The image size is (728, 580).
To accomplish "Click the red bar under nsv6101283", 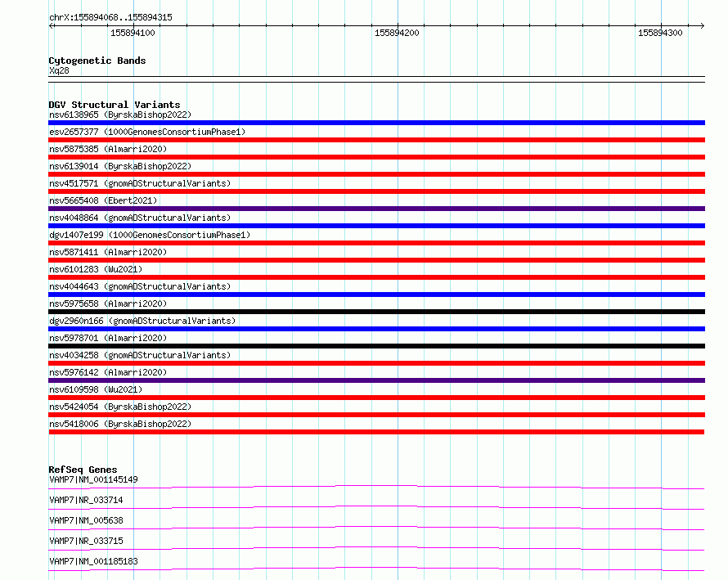I will point(376,277).
